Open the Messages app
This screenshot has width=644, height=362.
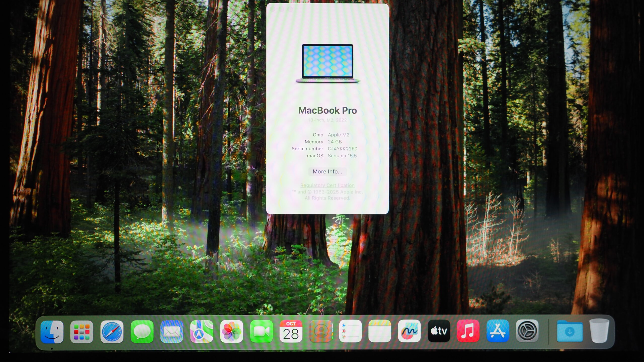(x=142, y=332)
